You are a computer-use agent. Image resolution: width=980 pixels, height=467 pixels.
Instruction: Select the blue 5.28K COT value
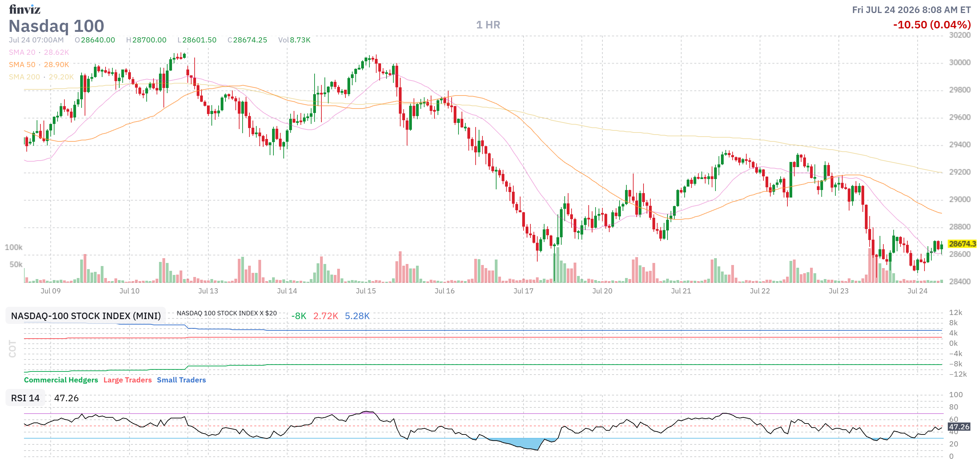[357, 316]
